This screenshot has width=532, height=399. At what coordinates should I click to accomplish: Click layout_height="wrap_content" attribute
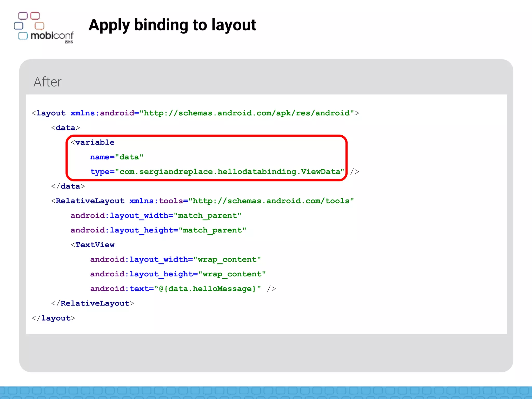pos(178,274)
